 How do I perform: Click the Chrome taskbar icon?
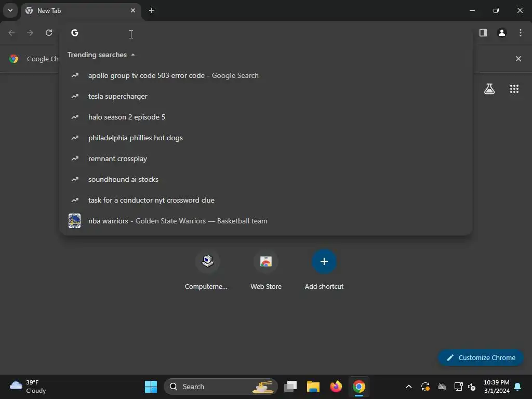[x=359, y=387]
